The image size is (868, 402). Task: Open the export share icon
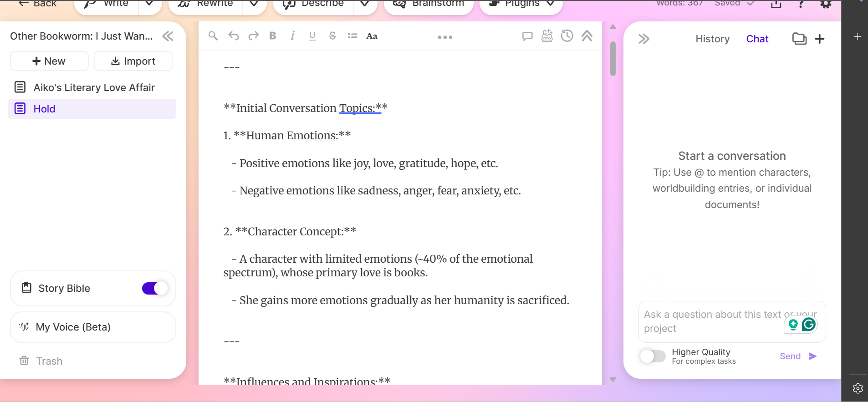[776, 4]
